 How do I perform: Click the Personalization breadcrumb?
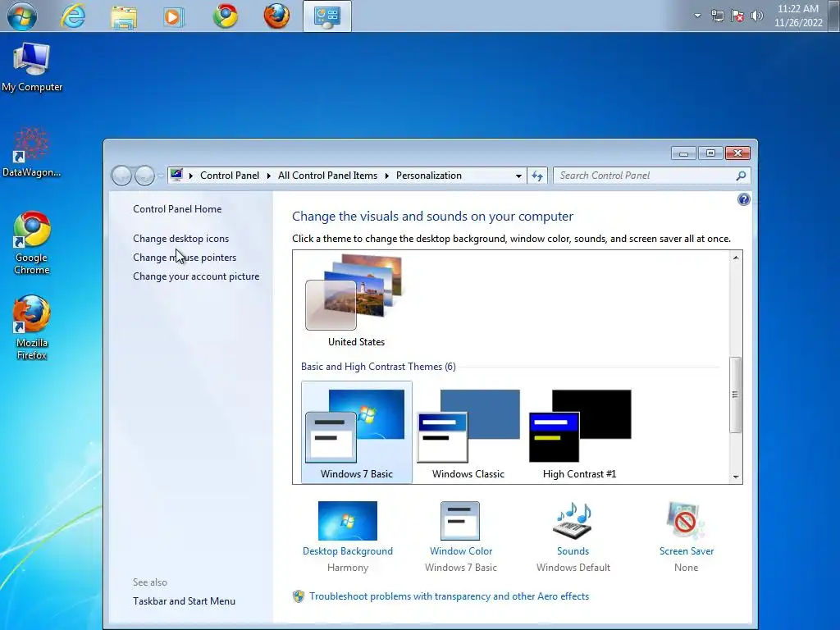[428, 176]
